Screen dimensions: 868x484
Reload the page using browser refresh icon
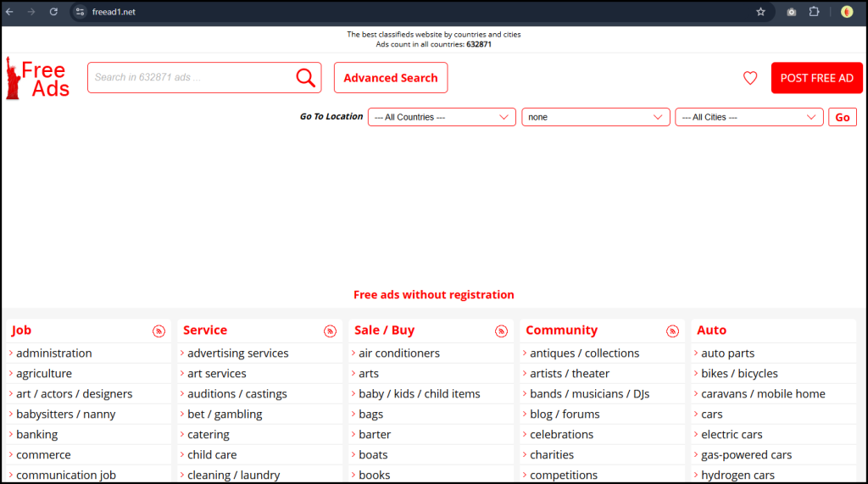pos(53,12)
